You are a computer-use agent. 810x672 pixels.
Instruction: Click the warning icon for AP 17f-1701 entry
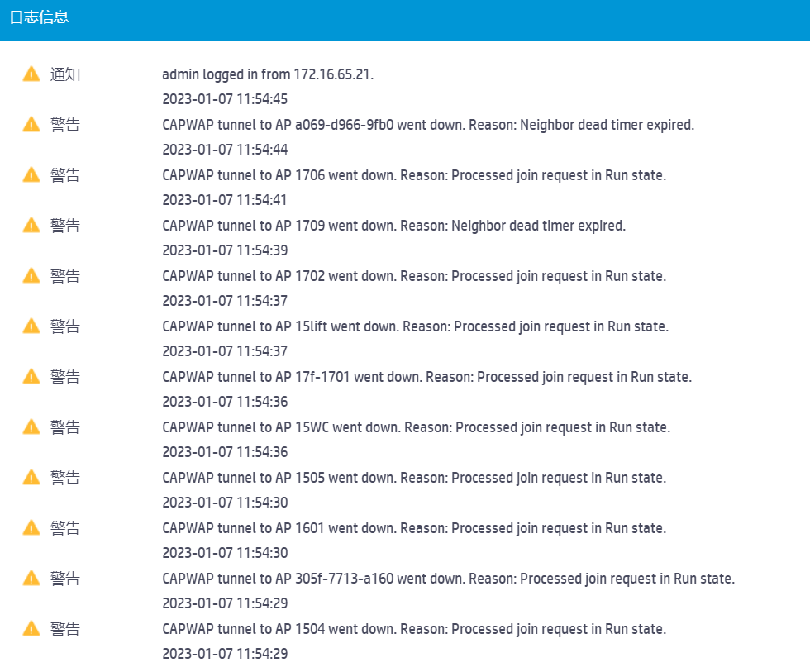tap(31, 377)
